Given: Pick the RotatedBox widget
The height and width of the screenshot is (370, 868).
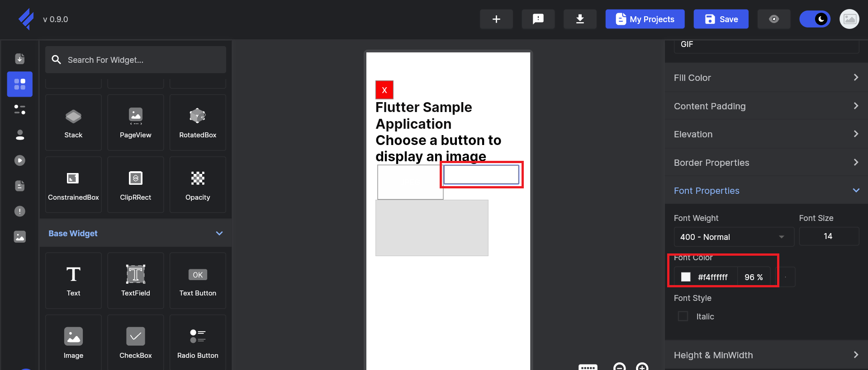Looking at the screenshot, I should 198,117.
